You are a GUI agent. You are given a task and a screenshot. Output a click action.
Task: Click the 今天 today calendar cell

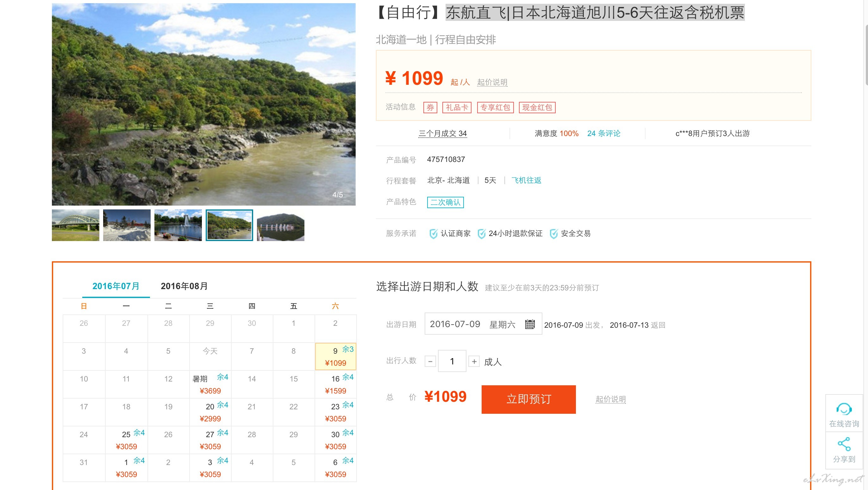pos(210,356)
